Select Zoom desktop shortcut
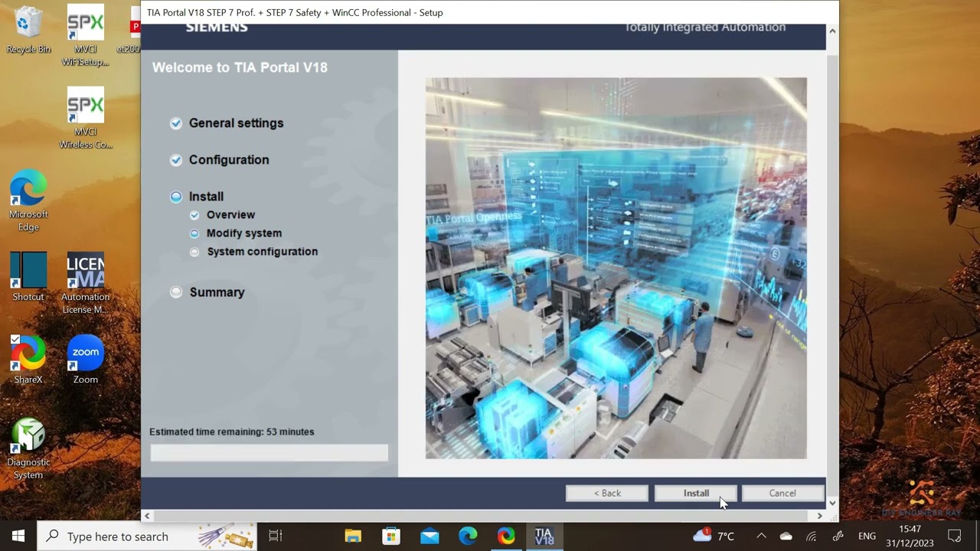This screenshot has height=551, width=980. pos(85,360)
